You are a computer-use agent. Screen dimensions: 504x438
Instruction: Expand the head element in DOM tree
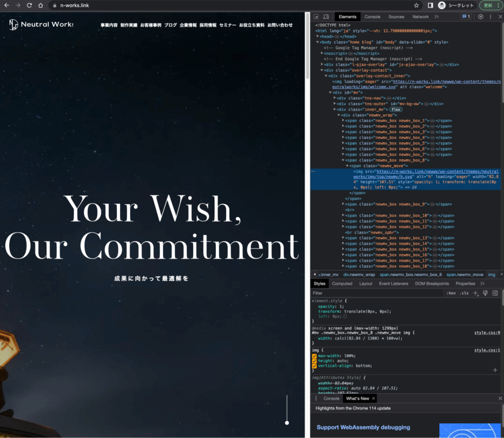point(318,36)
